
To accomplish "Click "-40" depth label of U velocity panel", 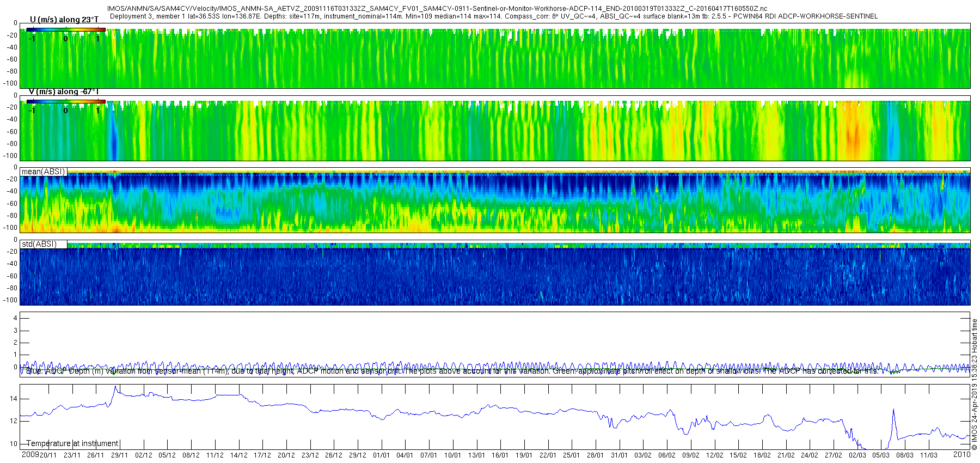I will [11, 47].
